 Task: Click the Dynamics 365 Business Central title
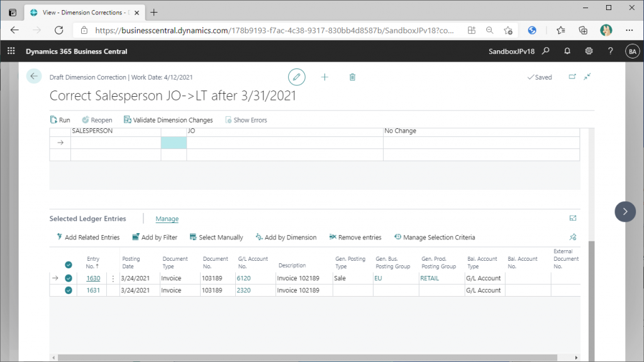pos(76,52)
